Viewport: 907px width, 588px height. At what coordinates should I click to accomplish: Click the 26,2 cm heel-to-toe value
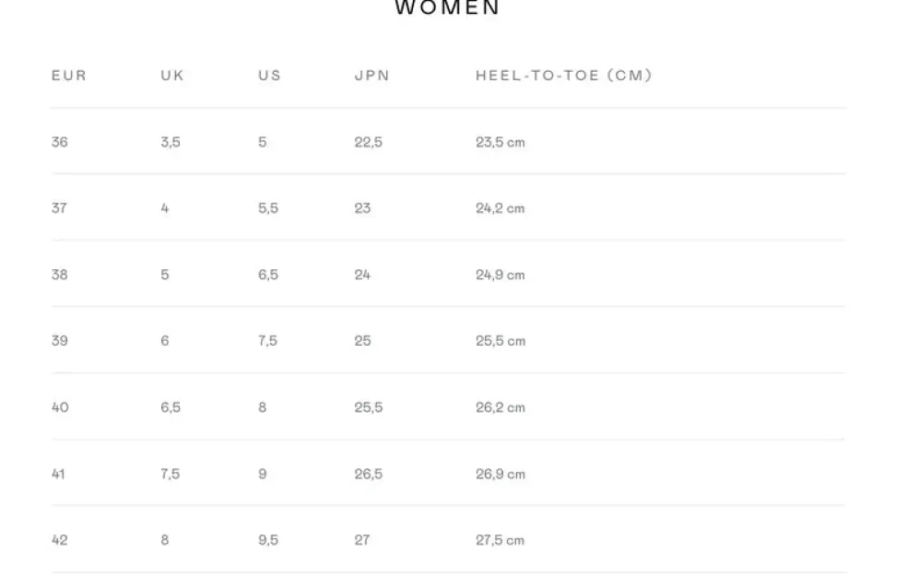click(x=501, y=407)
